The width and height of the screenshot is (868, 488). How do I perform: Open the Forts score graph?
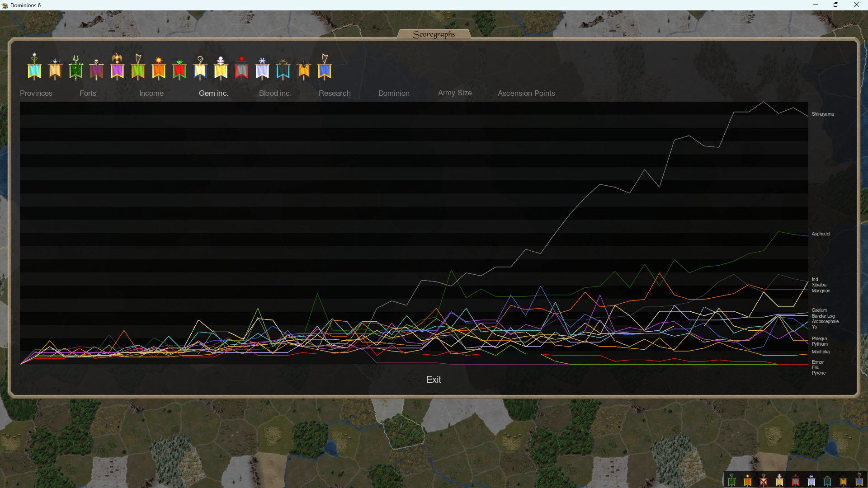88,93
